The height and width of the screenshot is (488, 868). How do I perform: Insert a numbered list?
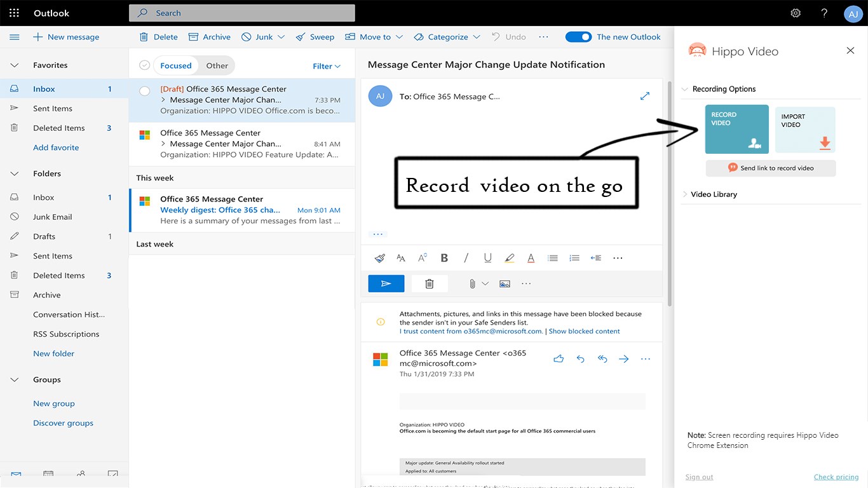(x=574, y=258)
